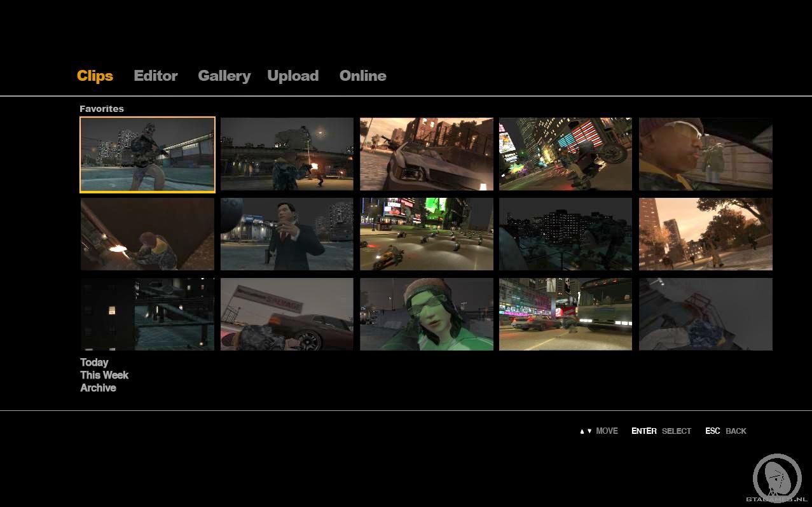Select the dark apartment skyline clip
This screenshot has height=507, width=812.
tap(566, 234)
